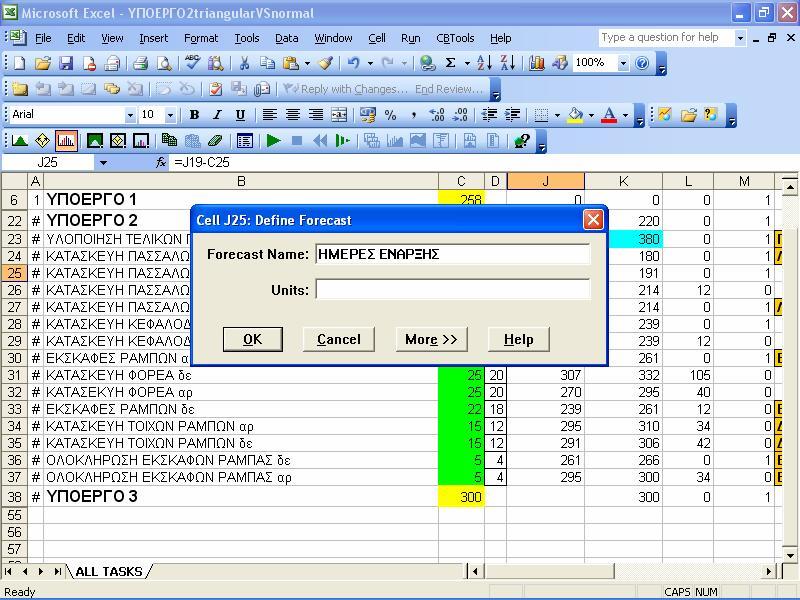
Task: Click Copy Data icon in Crystal Ball toolbar
Action: [169, 141]
